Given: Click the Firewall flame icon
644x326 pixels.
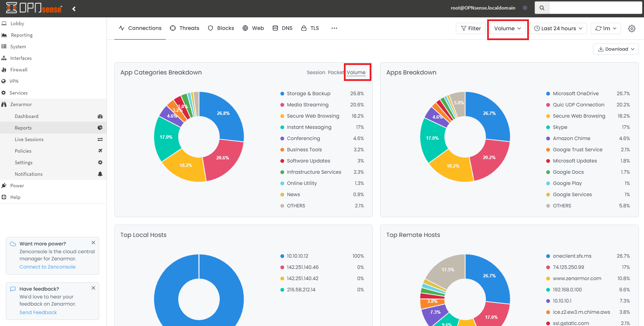Looking at the screenshot, I should (x=4, y=70).
